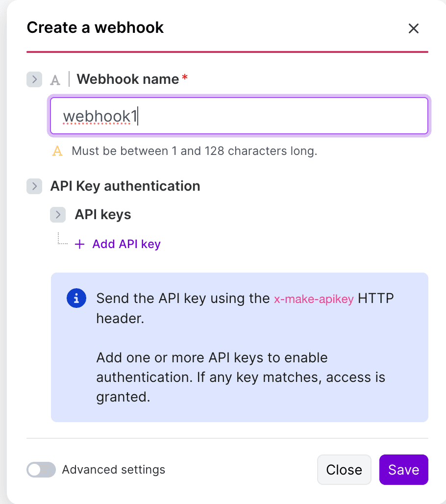Click into the Webhook name input field
This screenshot has height=504, width=446.
click(x=239, y=116)
